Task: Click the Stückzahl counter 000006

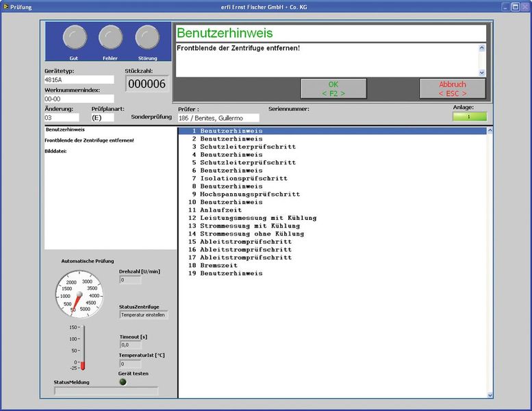Action: point(147,84)
